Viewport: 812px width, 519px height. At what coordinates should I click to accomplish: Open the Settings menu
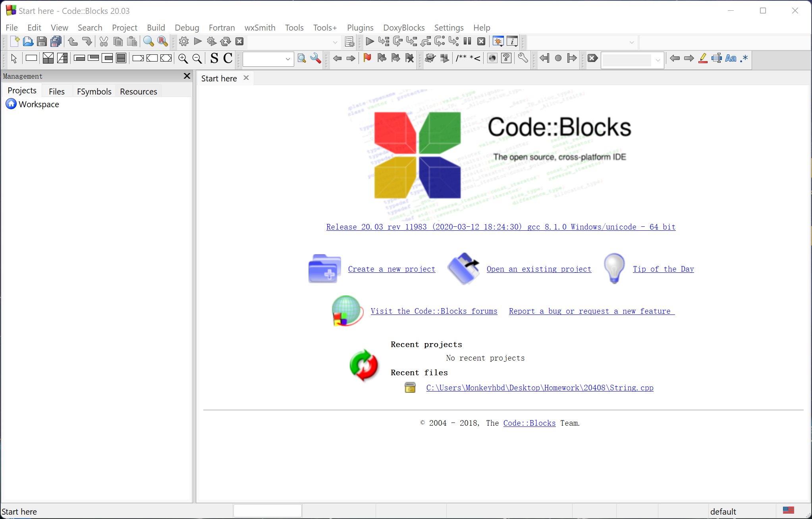tap(449, 27)
